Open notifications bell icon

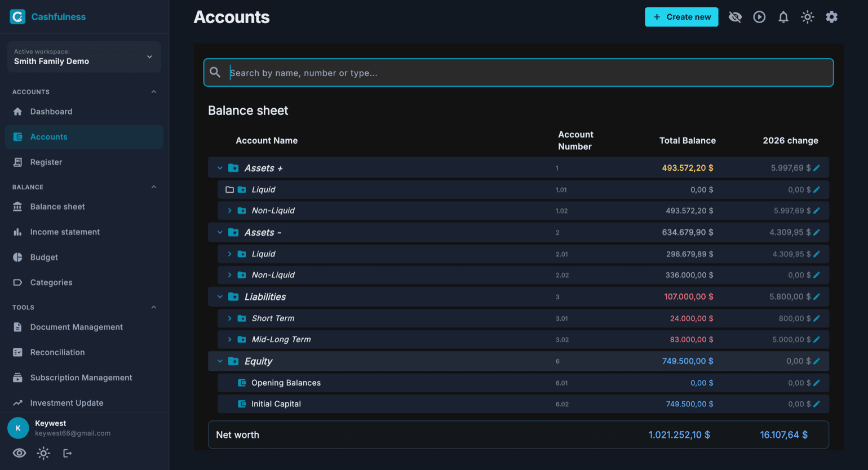coord(783,17)
